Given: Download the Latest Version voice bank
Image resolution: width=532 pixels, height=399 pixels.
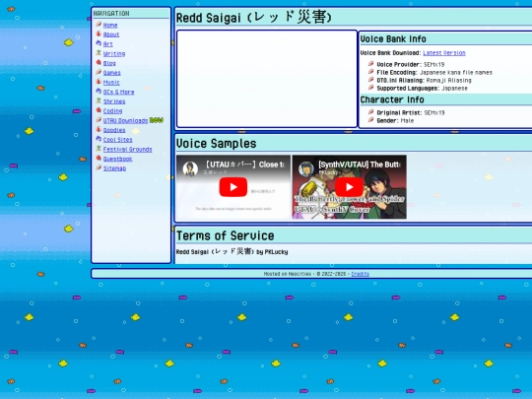Looking at the screenshot, I should [444, 53].
